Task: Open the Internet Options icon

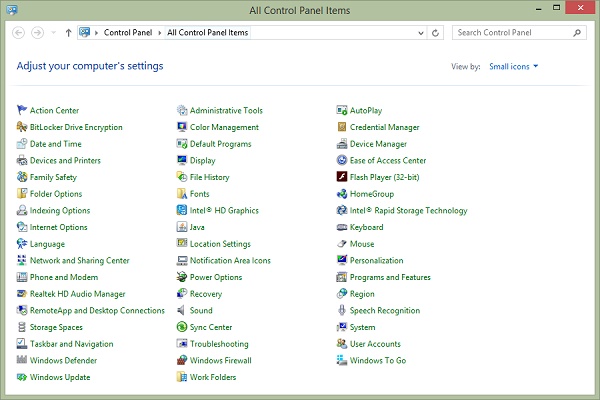Action: pos(22,227)
